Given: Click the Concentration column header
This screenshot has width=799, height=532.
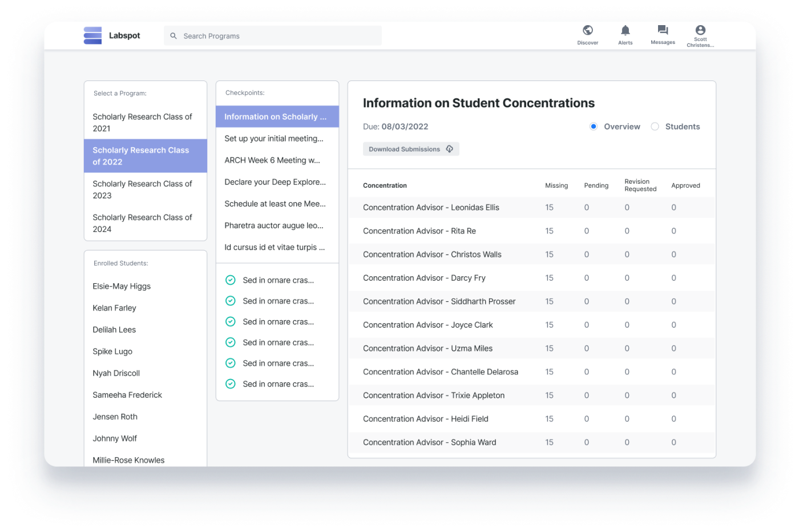Looking at the screenshot, I should coord(385,186).
